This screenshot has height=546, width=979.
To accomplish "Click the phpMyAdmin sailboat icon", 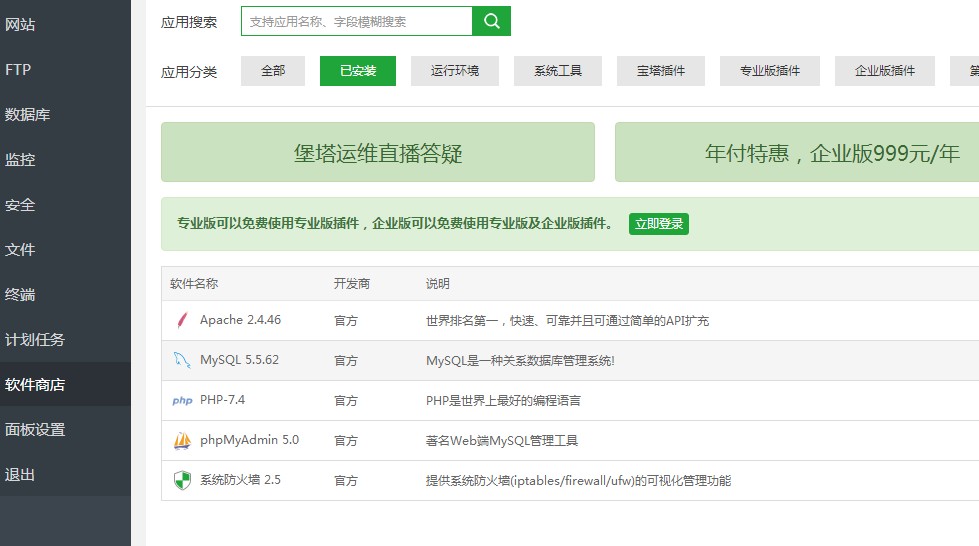I will click(x=182, y=440).
